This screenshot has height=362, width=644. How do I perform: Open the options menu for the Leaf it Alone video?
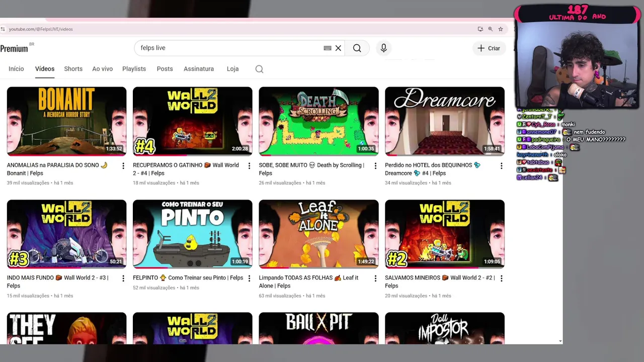pyautogui.click(x=375, y=279)
